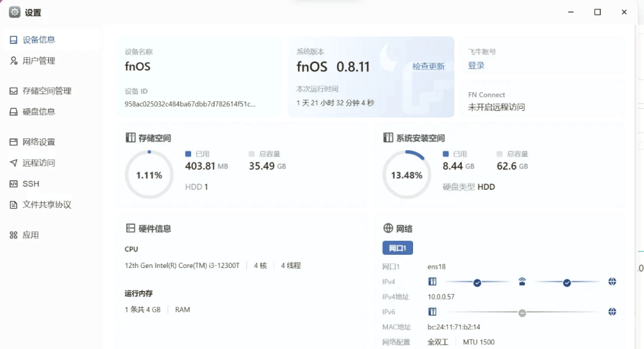The height and width of the screenshot is (349, 644).
Task: Click the 存储空间管理 sidebar icon
Action: 13,91
